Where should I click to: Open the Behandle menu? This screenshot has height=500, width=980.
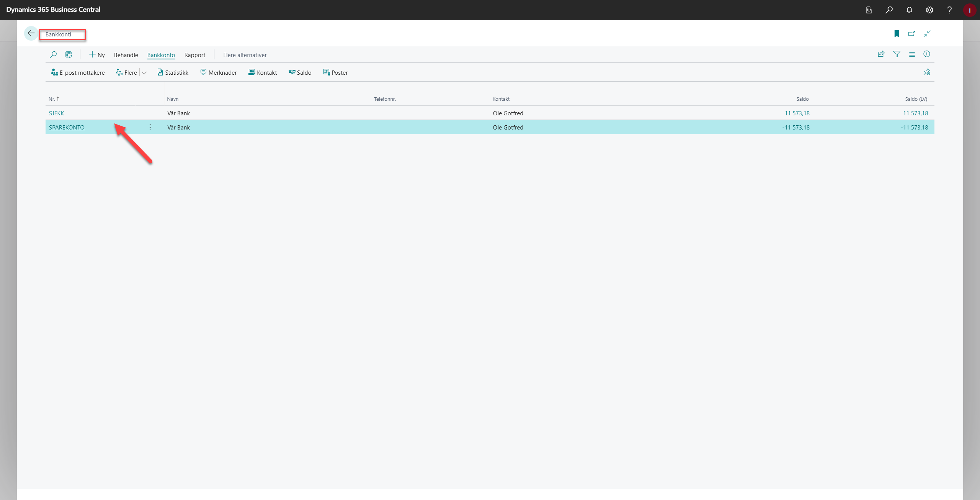[126, 55]
